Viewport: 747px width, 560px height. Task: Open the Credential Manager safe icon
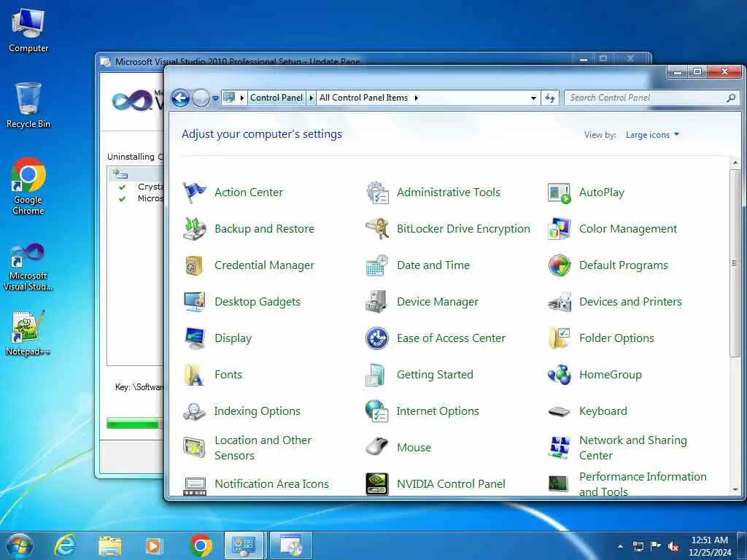[194, 265]
